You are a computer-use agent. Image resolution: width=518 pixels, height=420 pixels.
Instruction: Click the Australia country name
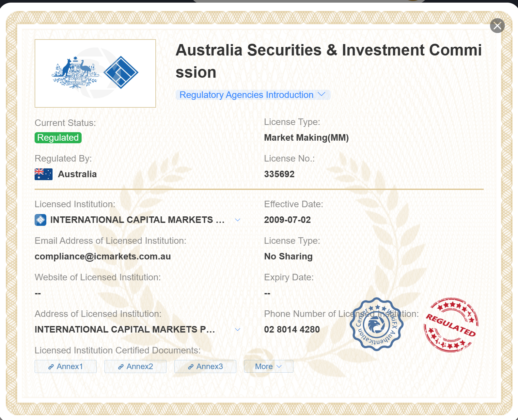77,174
